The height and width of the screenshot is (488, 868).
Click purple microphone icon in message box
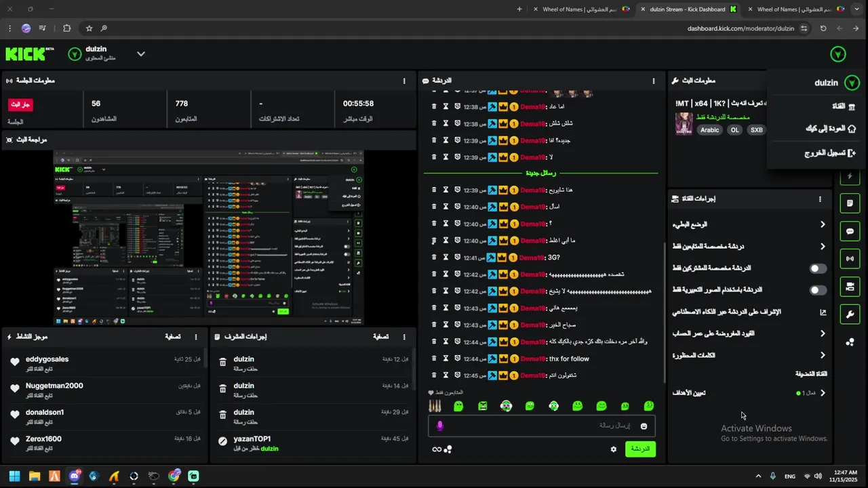(439, 426)
